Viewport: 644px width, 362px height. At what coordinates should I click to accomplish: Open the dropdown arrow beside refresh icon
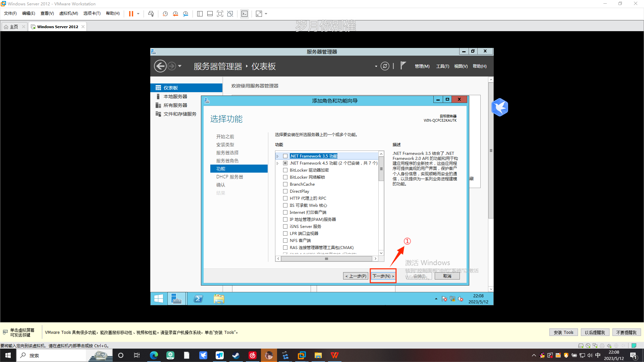(x=376, y=66)
